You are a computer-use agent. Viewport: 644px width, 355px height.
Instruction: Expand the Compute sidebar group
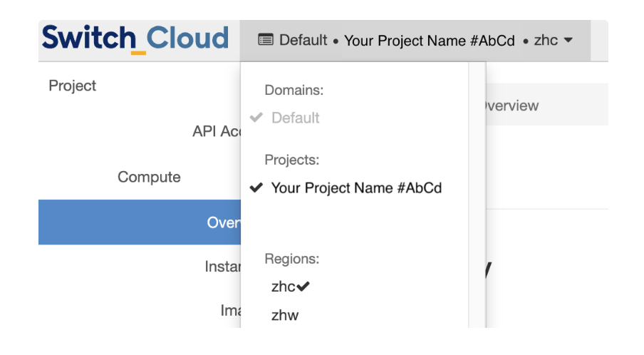(x=149, y=177)
